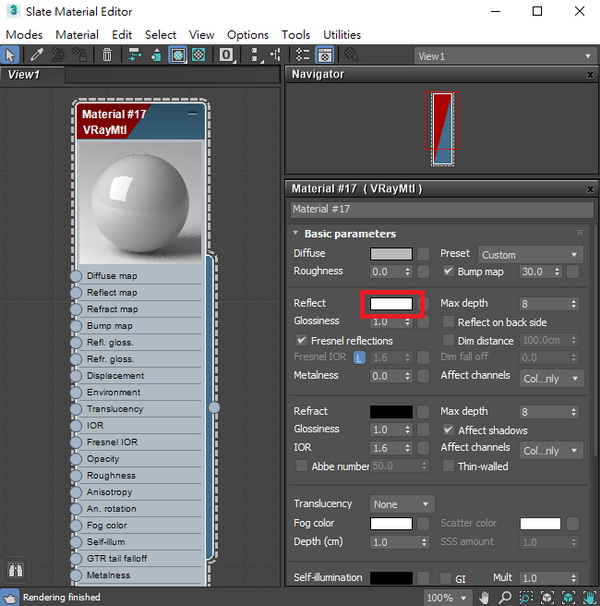Click Zoom Extents icon
600x606 pixels.
pyautogui.click(x=547, y=597)
